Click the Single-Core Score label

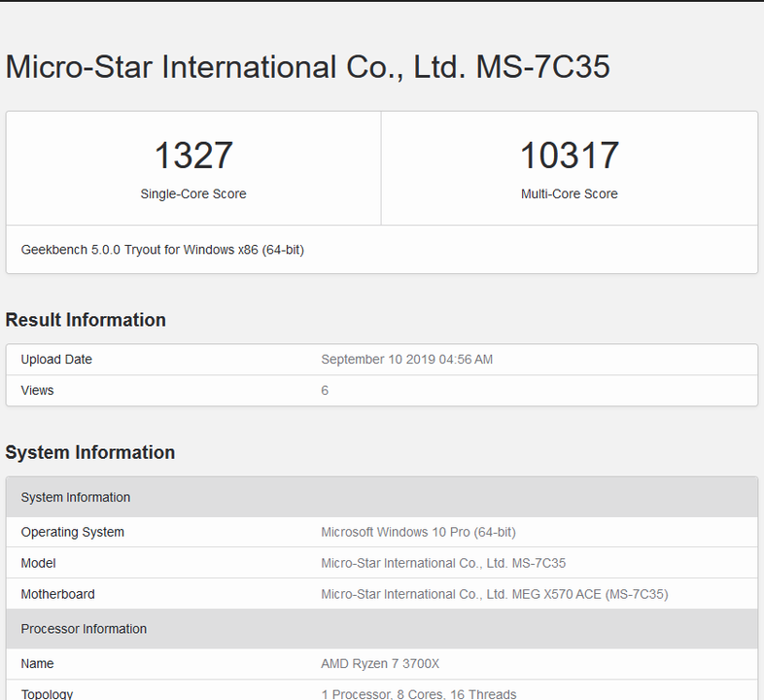pyautogui.click(x=193, y=194)
